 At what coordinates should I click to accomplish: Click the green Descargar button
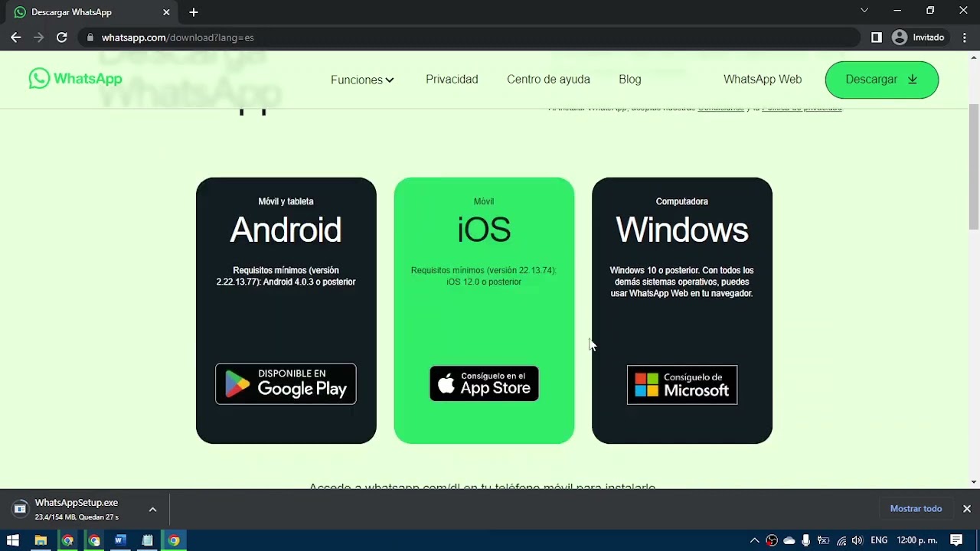coord(882,80)
